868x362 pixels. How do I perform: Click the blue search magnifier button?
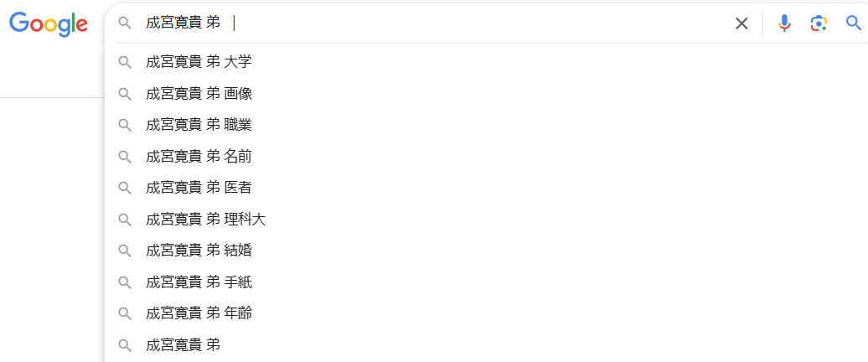[854, 23]
